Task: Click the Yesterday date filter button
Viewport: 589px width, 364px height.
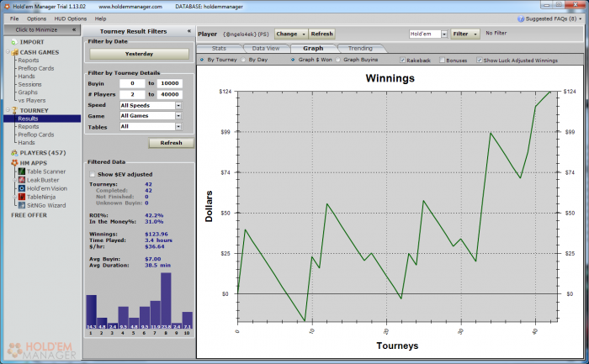Action: (139, 54)
